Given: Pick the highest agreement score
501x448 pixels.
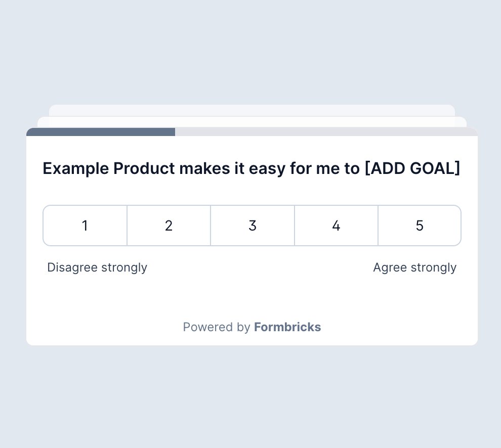Looking at the screenshot, I should [420, 226].
